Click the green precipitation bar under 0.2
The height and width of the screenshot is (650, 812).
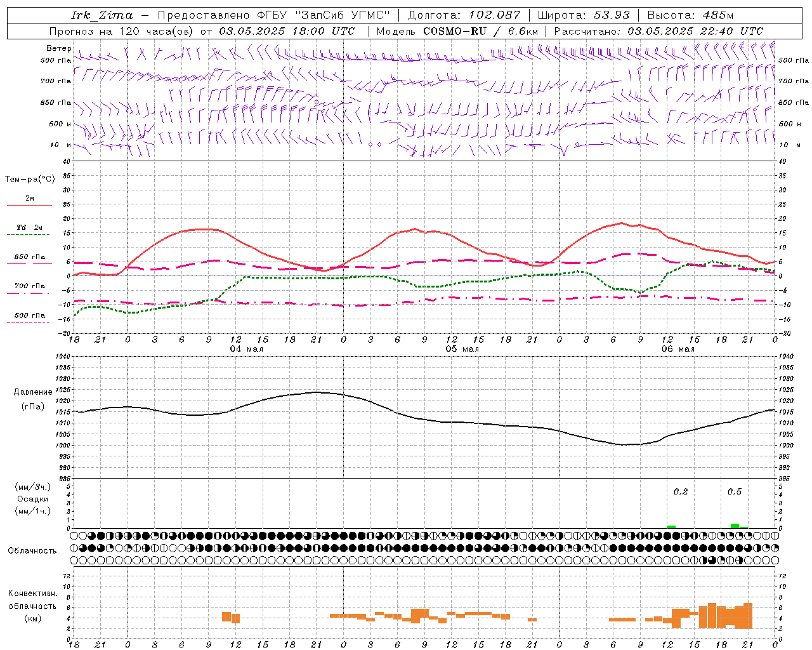coord(671,527)
